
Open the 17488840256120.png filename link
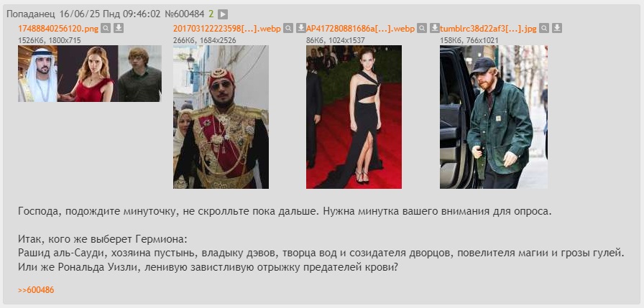coord(58,29)
